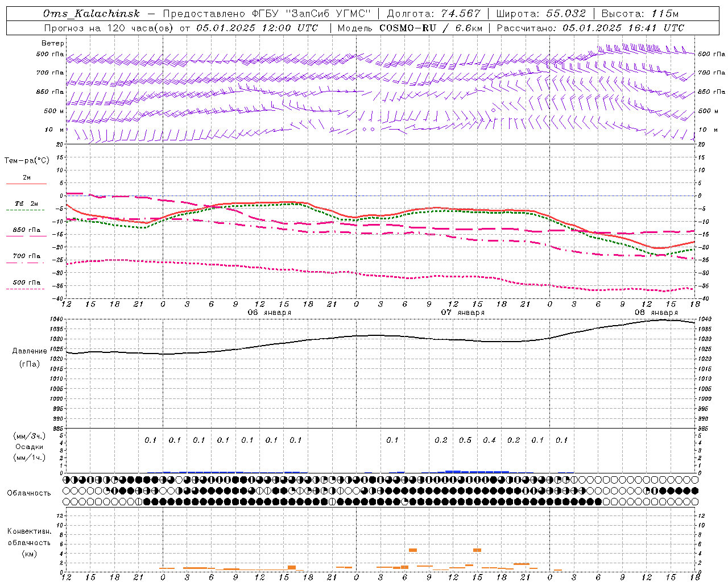
Task: Click the 'Долгота: 74.567' header value
Action: [434, 14]
